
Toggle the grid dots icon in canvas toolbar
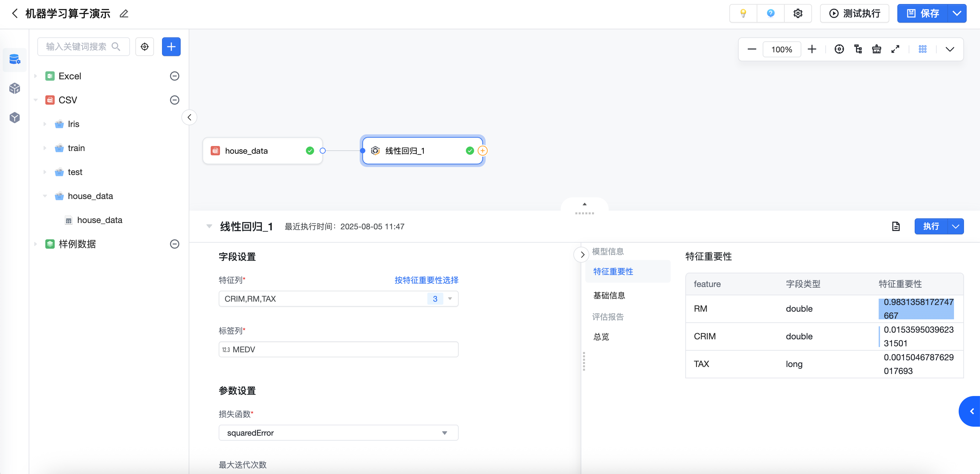point(923,49)
